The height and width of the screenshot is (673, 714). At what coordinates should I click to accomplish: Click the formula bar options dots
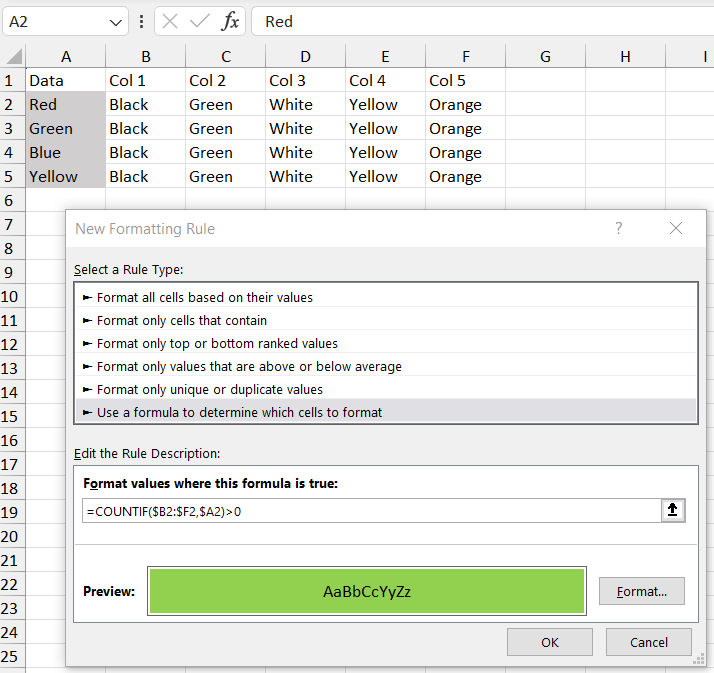click(x=142, y=21)
